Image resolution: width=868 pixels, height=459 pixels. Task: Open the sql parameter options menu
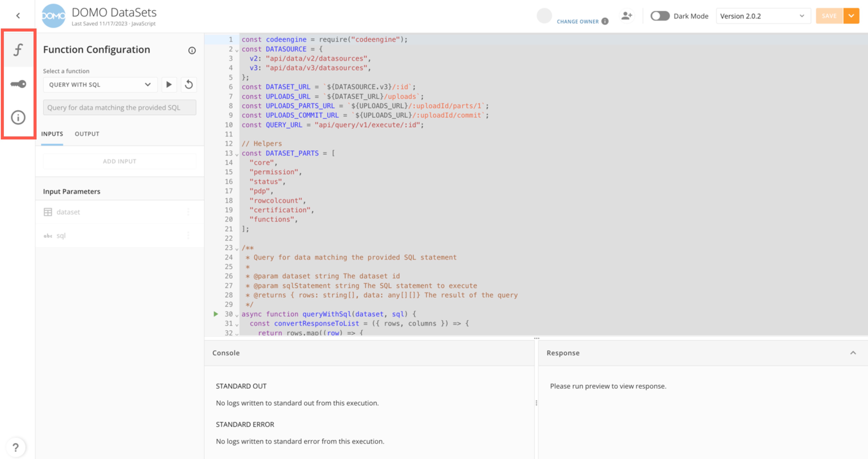pos(188,235)
